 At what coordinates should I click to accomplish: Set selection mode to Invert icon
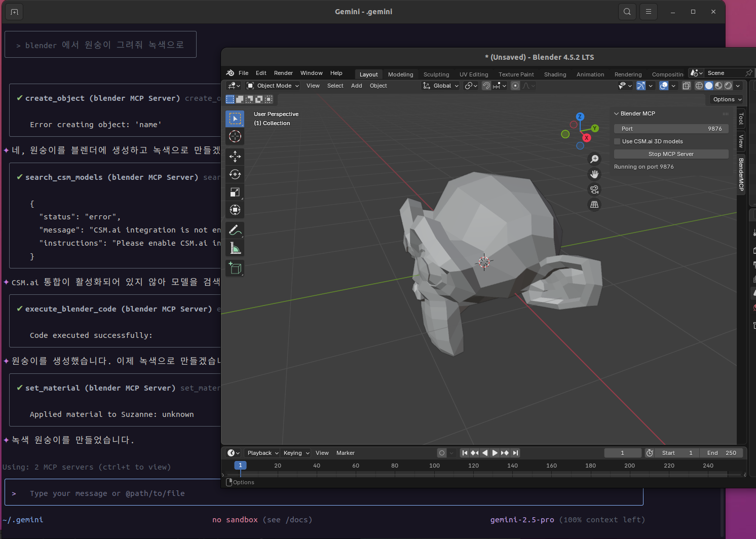click(259, 99)
